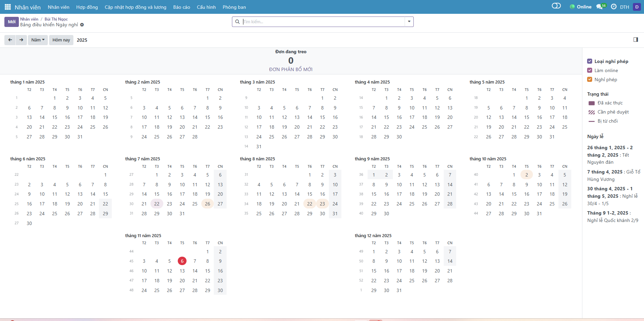The height and width of the screenshot is (321, 644).
Task: Click the clock activities icon
Action: click(x=613, y=7)
